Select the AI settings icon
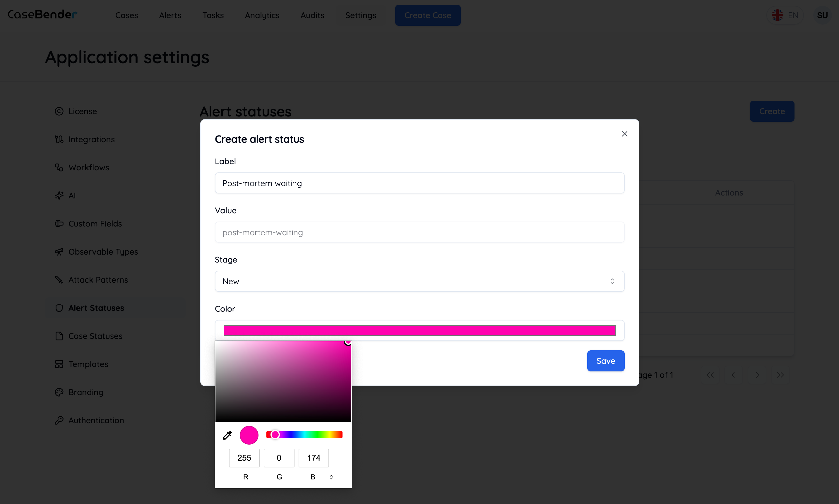 coord(59,195)
